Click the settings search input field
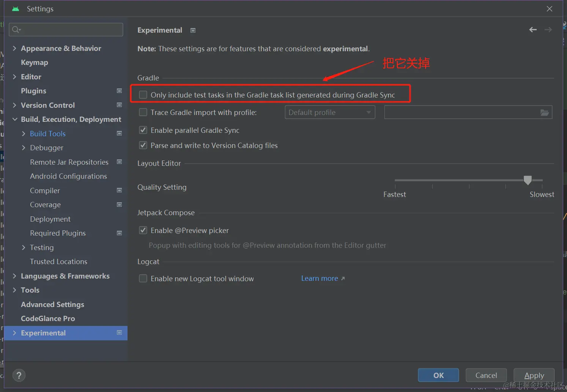567x392 pixels. [66, 30]
